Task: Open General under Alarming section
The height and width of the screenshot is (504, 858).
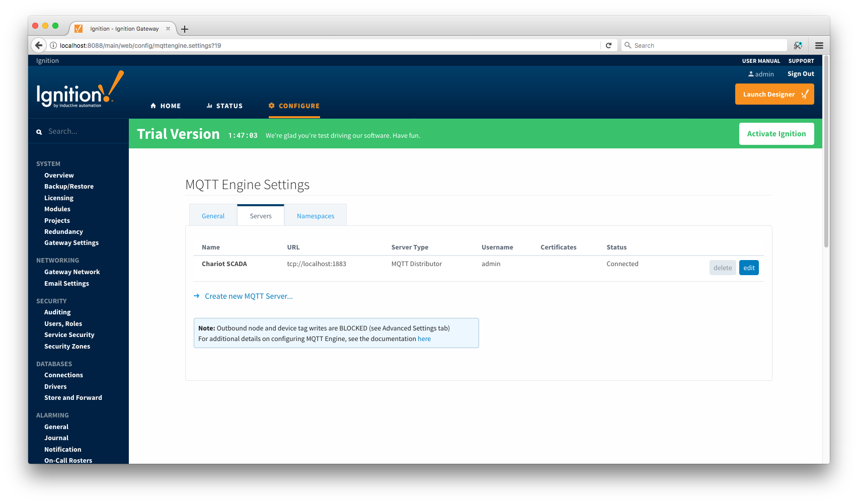Action: (x=56, y=427)
